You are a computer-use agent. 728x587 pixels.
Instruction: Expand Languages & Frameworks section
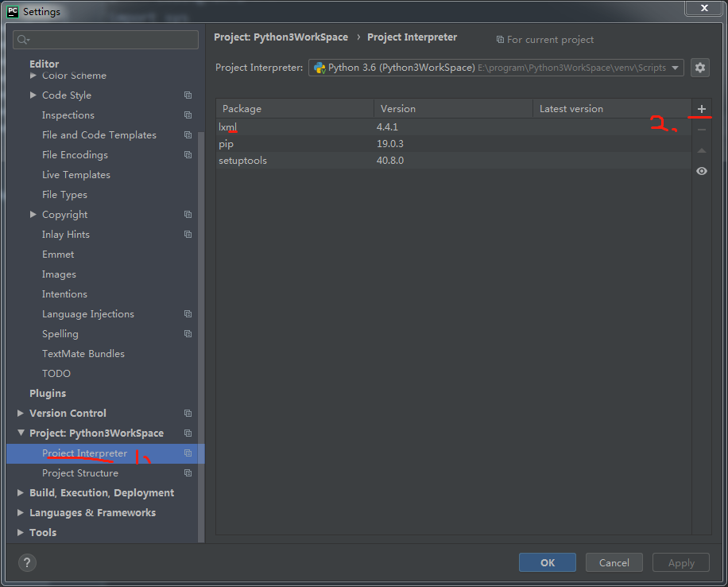[x=21, y=513]
